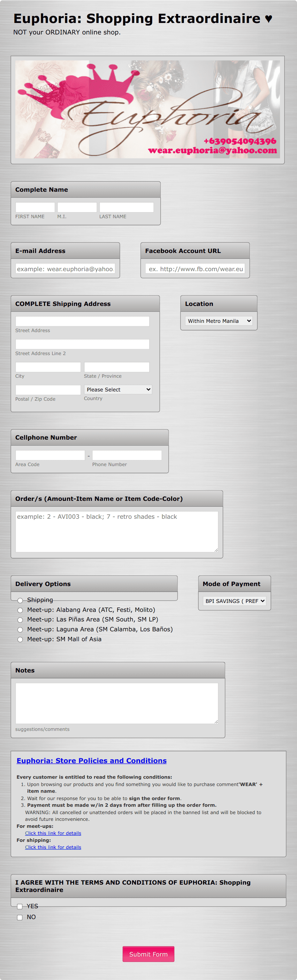The width and height of the screenshot is (297, 980).
Task: Open Euphoria: Store Policies and Conditions link
Action: click(x=92, y=761)
